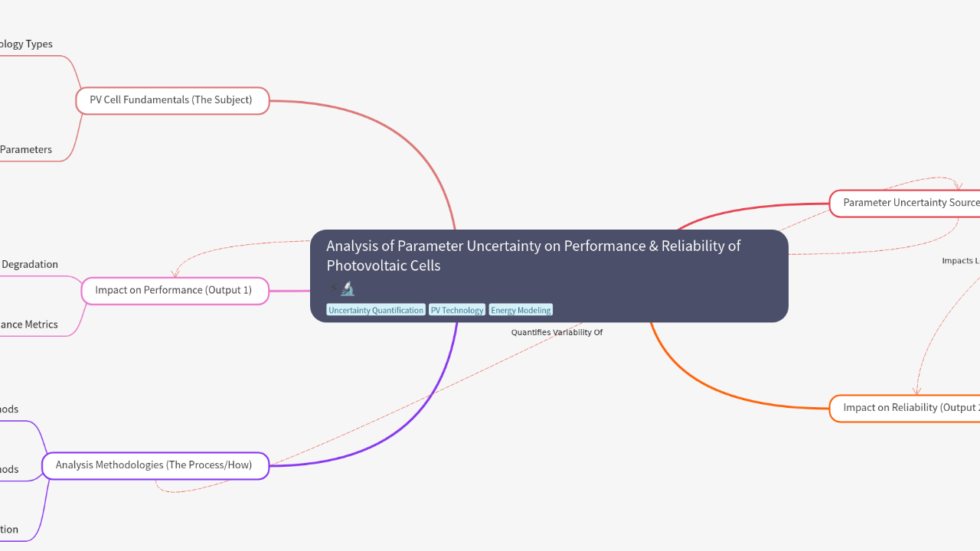Viewport: 980px width, 551px height.
Task: Select the Technology Types child topic
Action: click(x=26, y=44)
